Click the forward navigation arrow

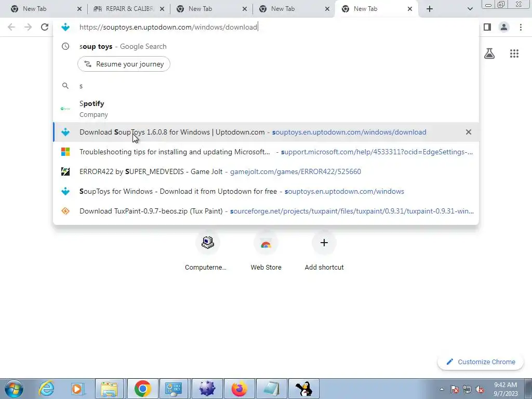28,27
